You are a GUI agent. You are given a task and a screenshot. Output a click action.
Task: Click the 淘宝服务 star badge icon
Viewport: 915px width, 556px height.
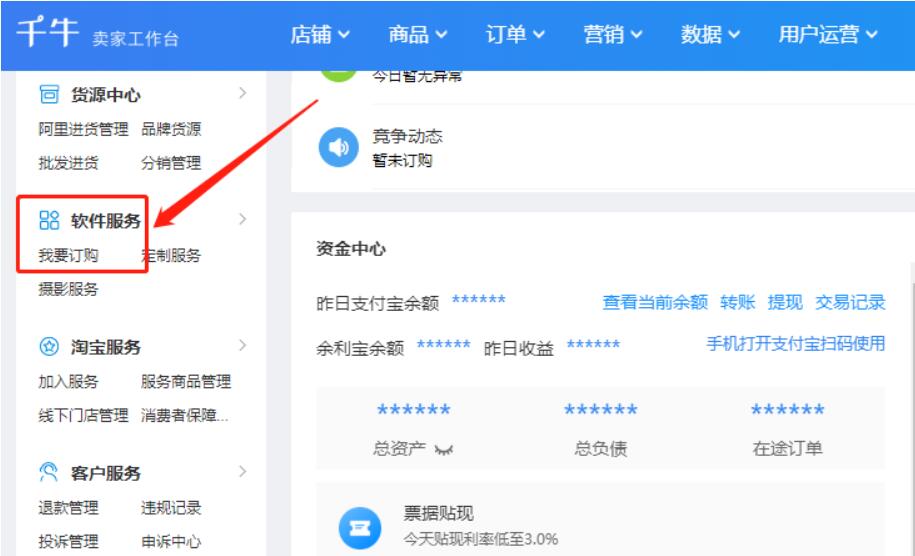click(x=49, y=347)
